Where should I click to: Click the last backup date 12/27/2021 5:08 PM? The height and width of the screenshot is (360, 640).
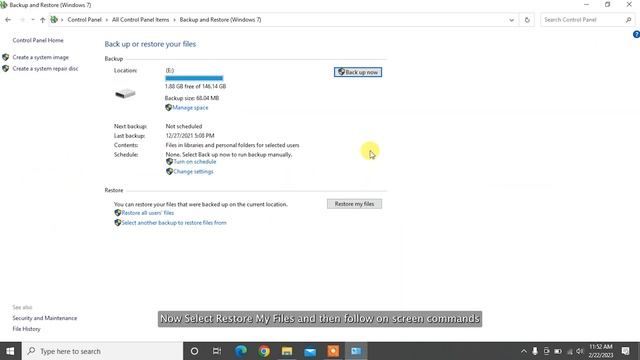coord(190,136)
